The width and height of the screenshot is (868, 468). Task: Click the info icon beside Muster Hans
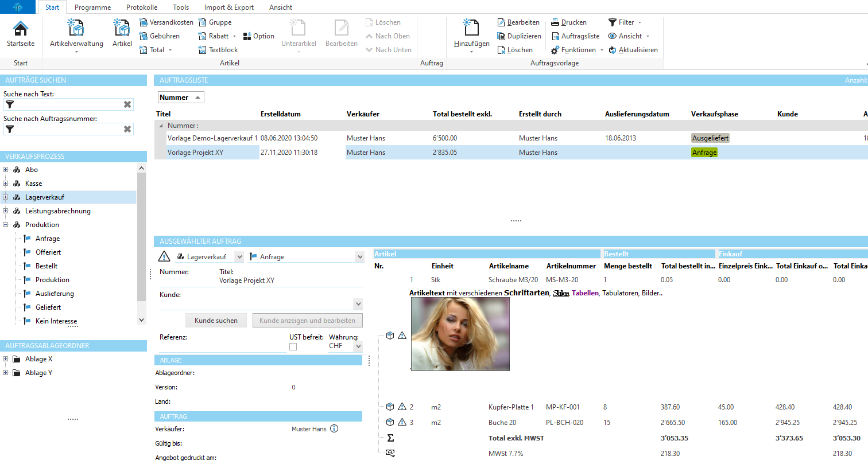334,428
